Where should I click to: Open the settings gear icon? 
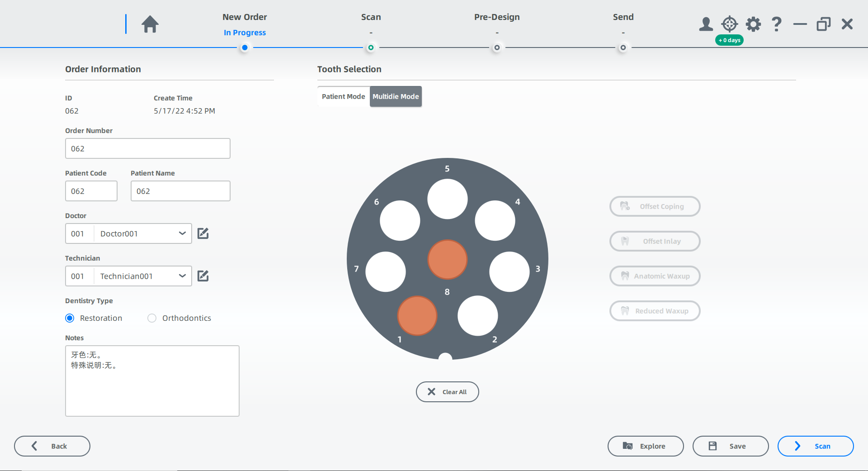tap(753, 24)
